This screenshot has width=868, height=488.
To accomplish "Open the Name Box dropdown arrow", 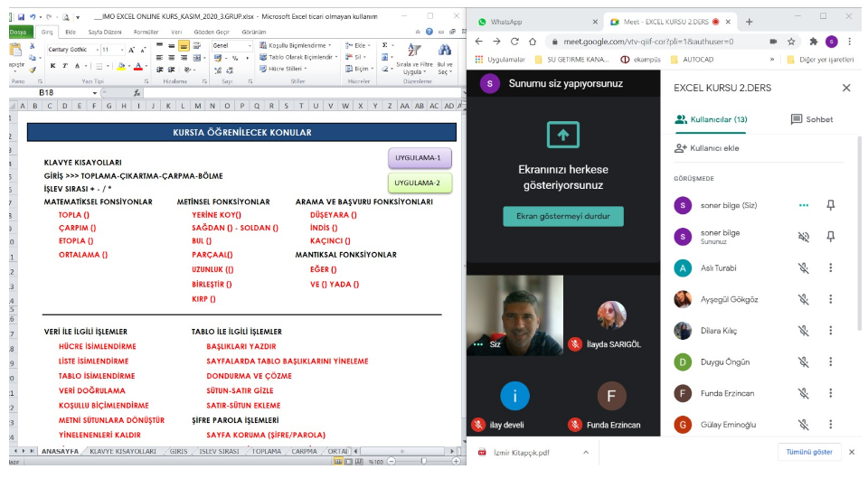I will coord(95,93).
